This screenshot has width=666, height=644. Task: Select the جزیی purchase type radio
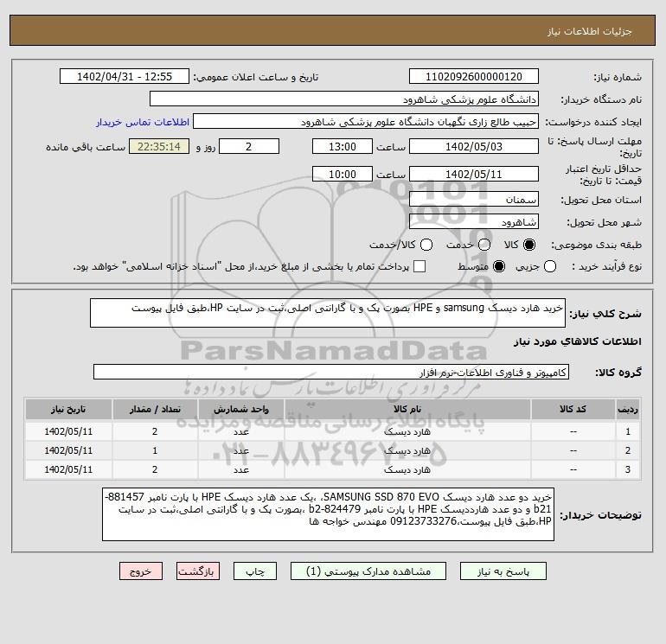point(550,266)
